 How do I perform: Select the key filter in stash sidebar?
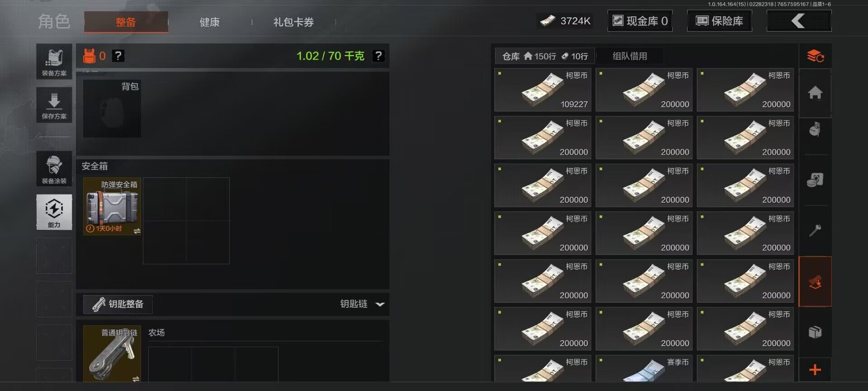tap(815, 231)
